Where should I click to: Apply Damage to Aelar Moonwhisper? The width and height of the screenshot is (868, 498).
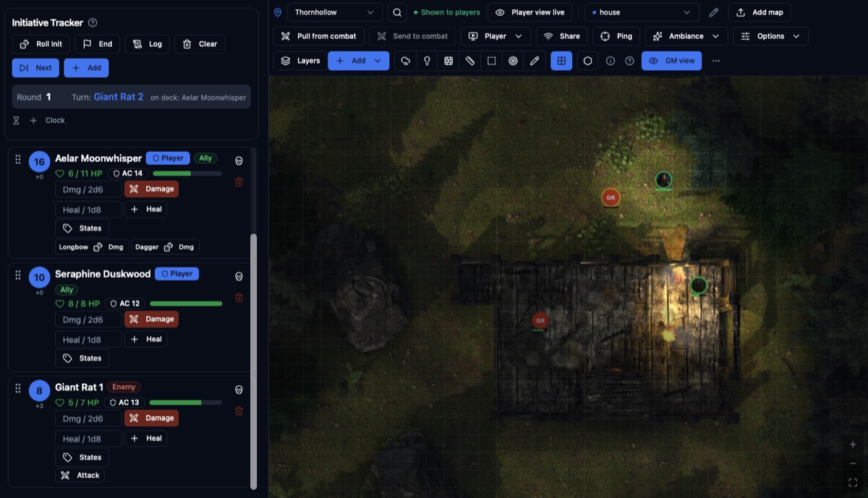click(x=151, y=189)
